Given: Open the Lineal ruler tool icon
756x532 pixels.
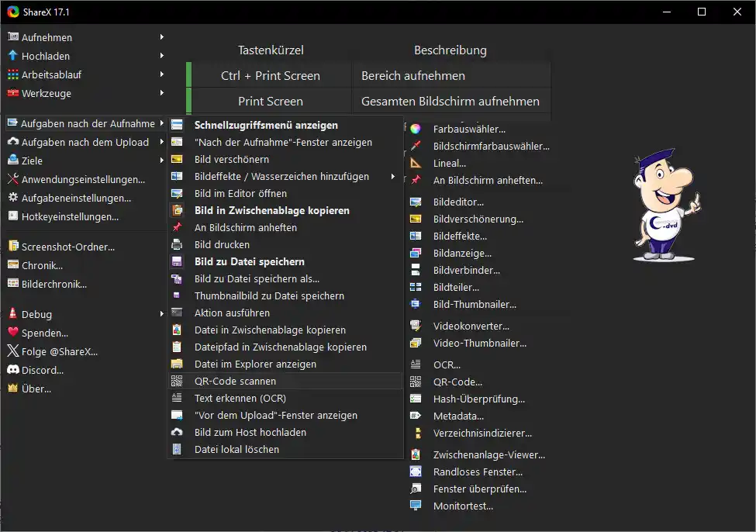Looking at the screenshot, I should click(x=416, y=163).
